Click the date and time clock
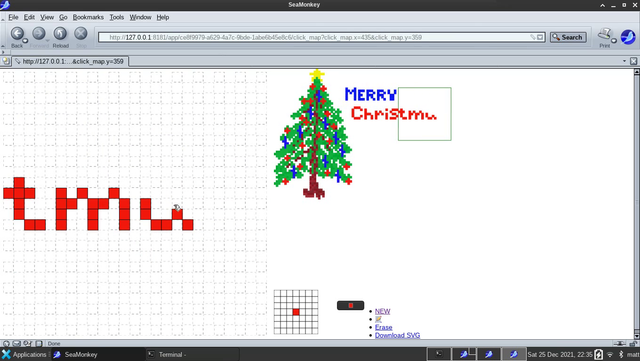This screenshot has width=640, height=361. coord(560,354)
